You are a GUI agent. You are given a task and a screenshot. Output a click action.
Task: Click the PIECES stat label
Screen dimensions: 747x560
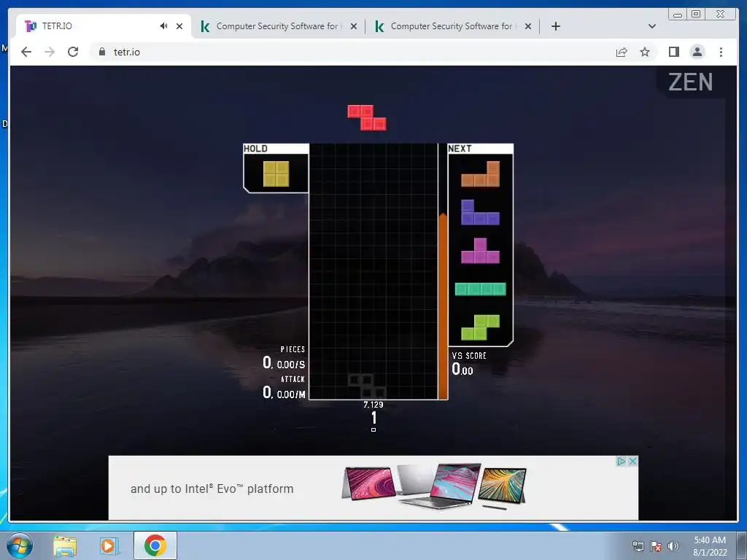tap(293, 349)
